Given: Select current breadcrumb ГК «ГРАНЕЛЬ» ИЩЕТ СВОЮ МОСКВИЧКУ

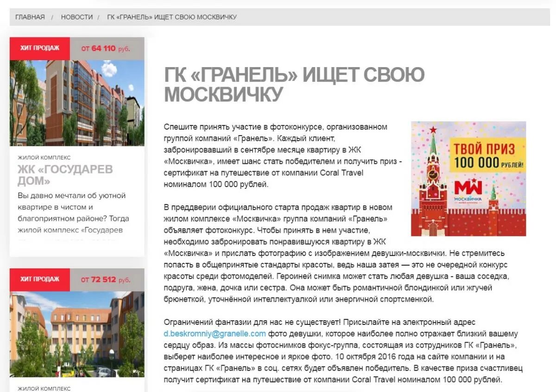Looking at the screenshot, I should tap(172, 17).
